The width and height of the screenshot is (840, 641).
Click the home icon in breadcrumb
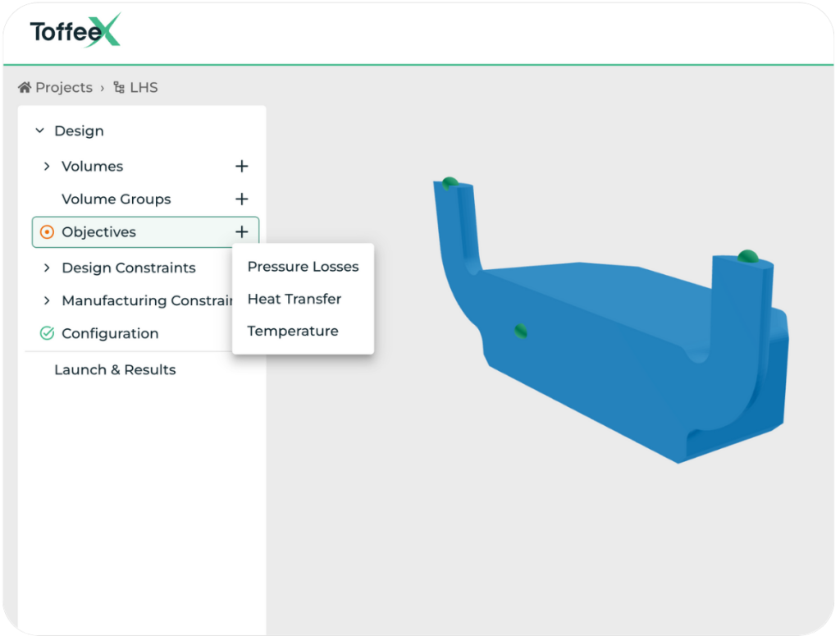[x=25, y=88]
